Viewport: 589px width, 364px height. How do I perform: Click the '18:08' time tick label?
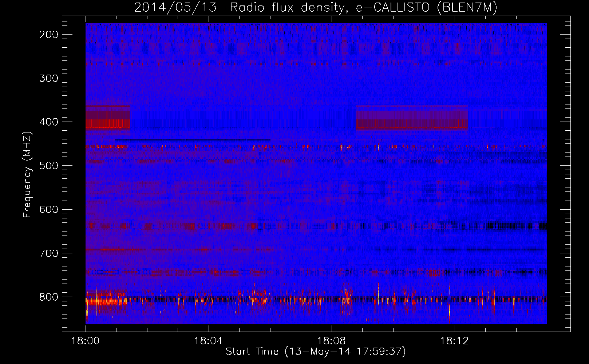click(x=332, y=341)
